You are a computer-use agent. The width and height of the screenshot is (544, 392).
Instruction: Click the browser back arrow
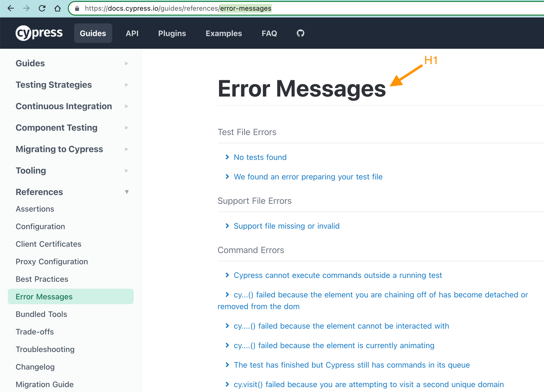coord(11,9)
